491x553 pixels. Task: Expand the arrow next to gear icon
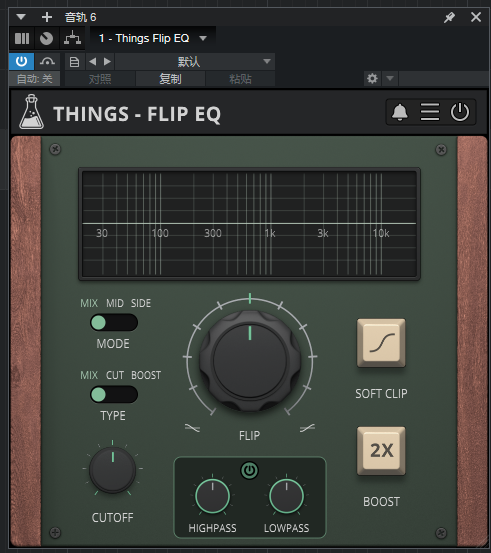click(390, 78)
